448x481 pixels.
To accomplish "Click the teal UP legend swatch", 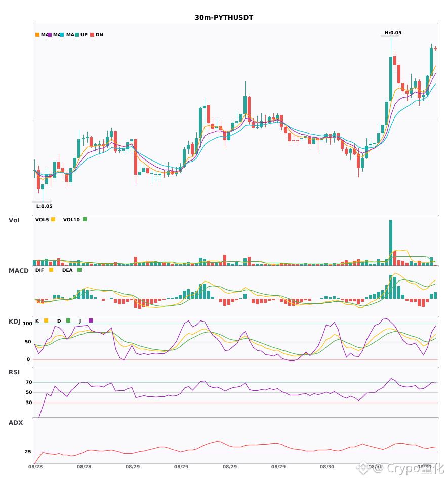I will click(77, 35).
